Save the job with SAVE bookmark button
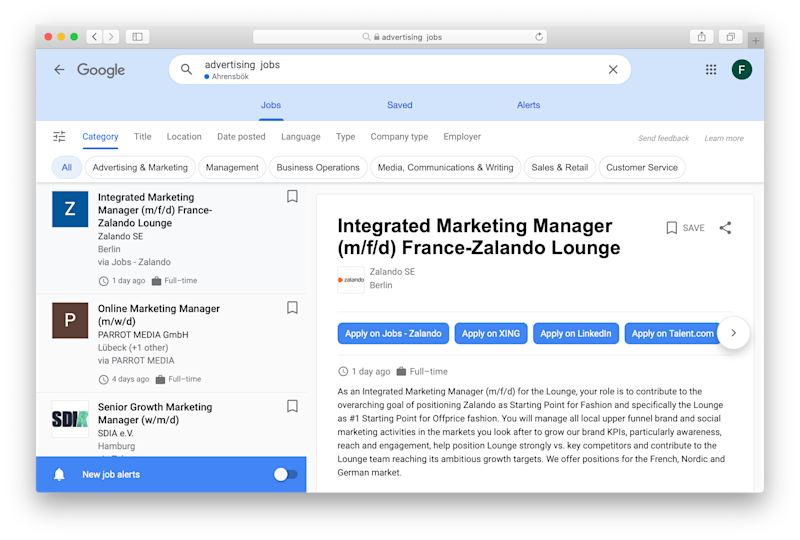Image resolution: width=800 pixels, height=540 pixels. [x=686, y=228]
